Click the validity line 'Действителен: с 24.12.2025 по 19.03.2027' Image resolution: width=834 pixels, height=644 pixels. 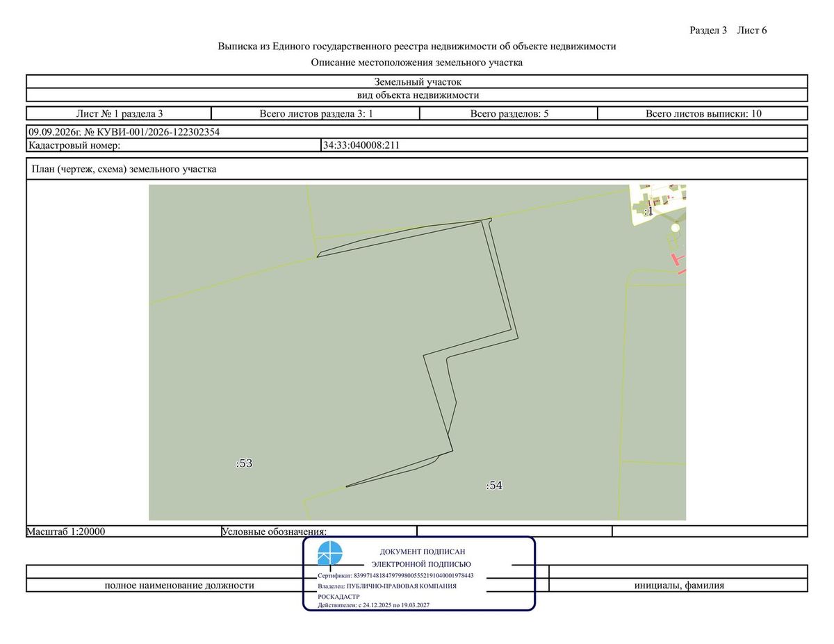click(x=373, y=605)
